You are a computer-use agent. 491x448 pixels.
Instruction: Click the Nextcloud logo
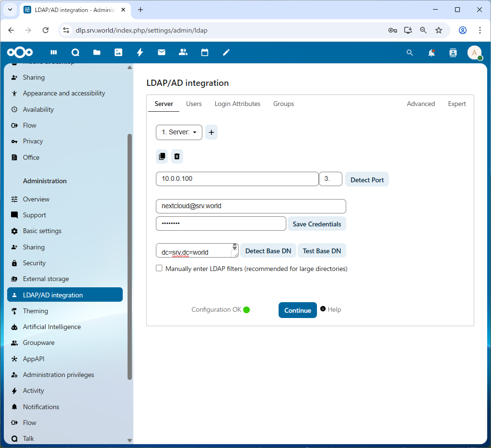coord(20,52)
